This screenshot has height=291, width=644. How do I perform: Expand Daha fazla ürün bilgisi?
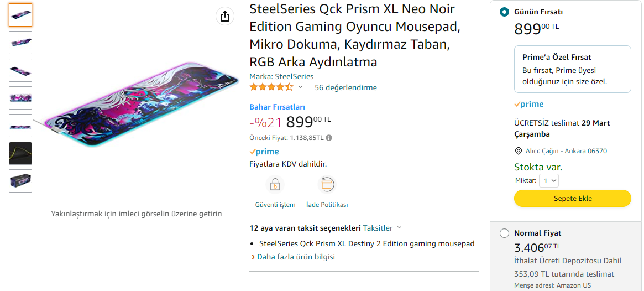tap(296, 257)
